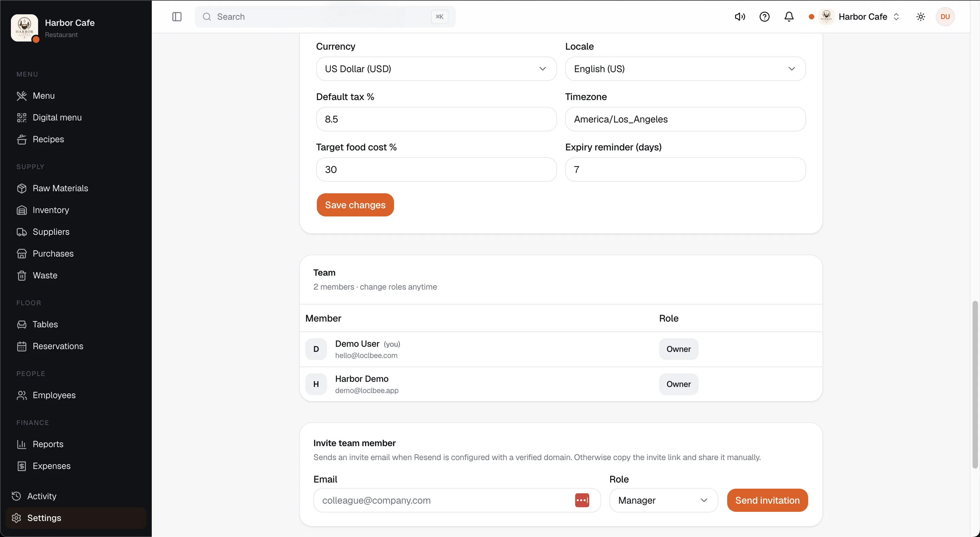
Task: Click the Raw Materials box icon
Action: 22,189
